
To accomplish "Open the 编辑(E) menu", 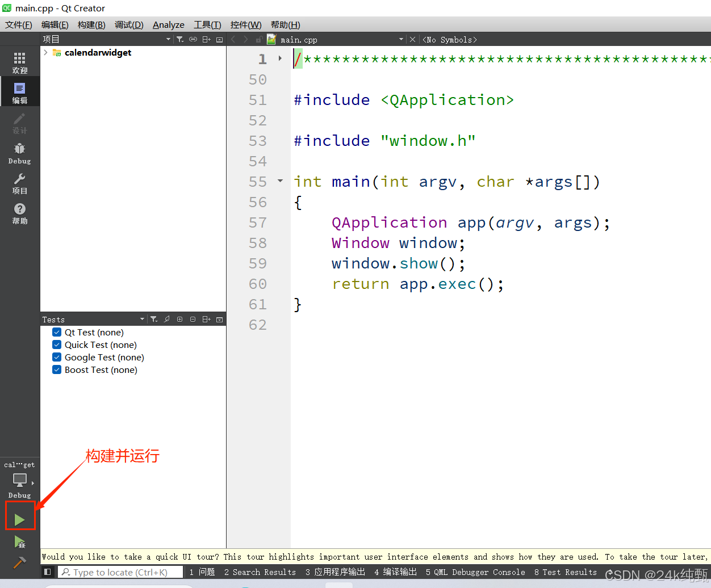I will click(x=55, y=25).
